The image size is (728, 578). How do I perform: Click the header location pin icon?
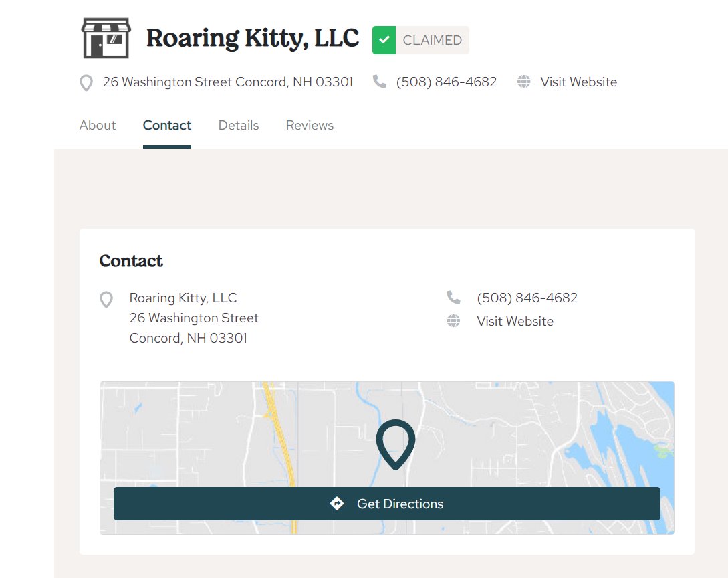[86, 83]
